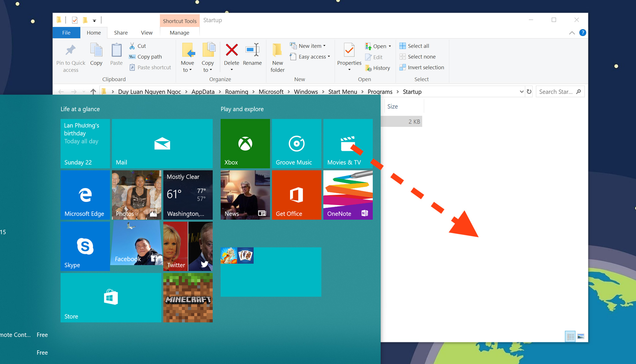Click the quick access New folder icon
This screenshot has width=636, height=364.
click(85, 20)
